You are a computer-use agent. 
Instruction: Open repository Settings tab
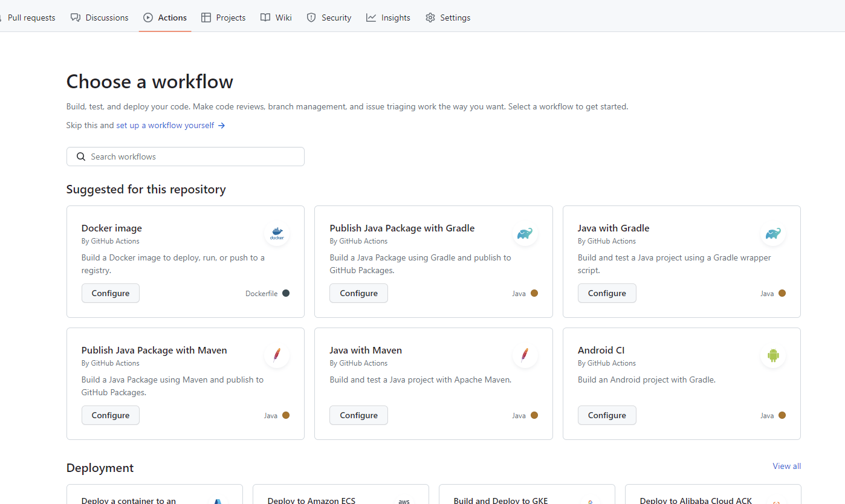coord(448,18)
